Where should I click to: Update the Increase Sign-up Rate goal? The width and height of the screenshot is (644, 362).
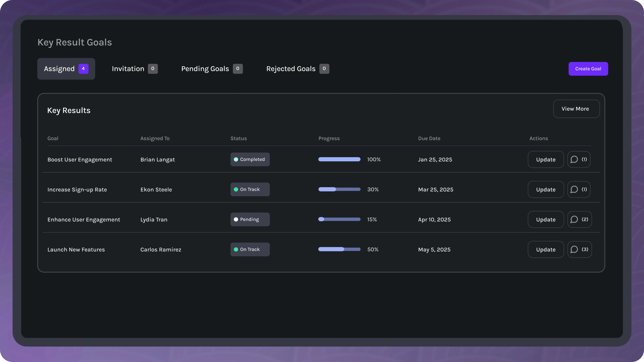coord(546,189)
